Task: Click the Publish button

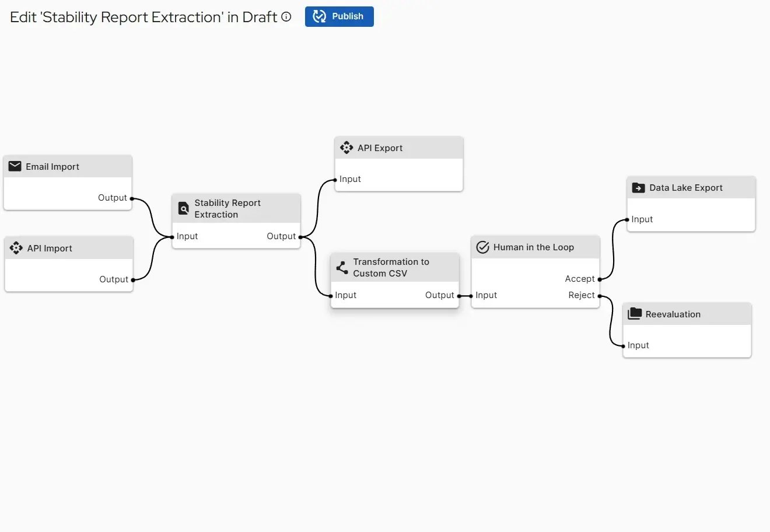Action: click(x=339, y=16)
